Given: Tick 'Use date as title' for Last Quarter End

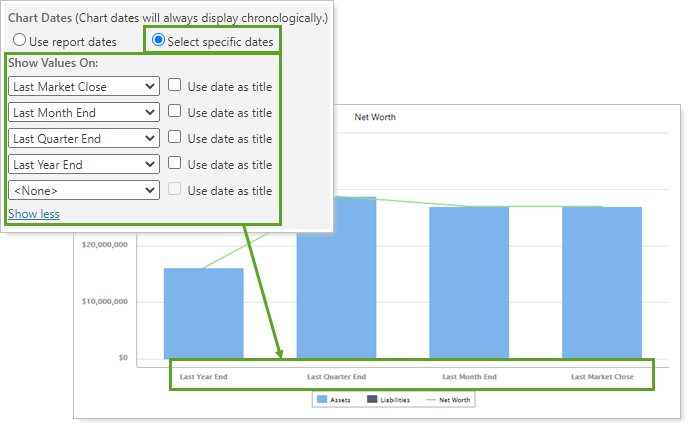Looking at the screenshot, I should tap(175, 138).
